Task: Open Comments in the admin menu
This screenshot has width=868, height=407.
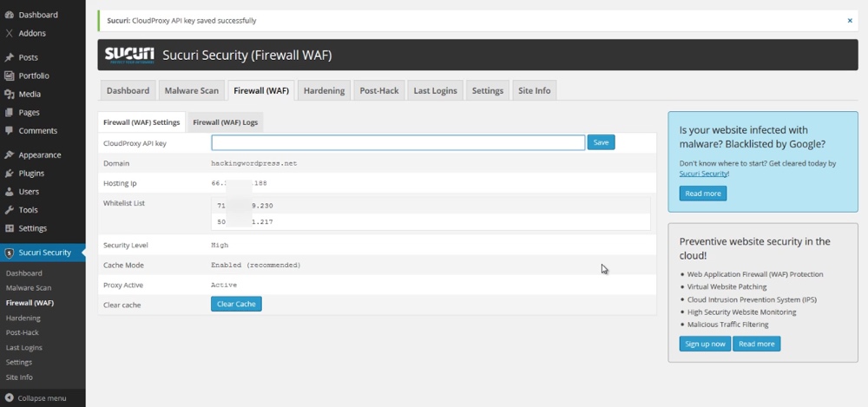Action: (37, 131)
